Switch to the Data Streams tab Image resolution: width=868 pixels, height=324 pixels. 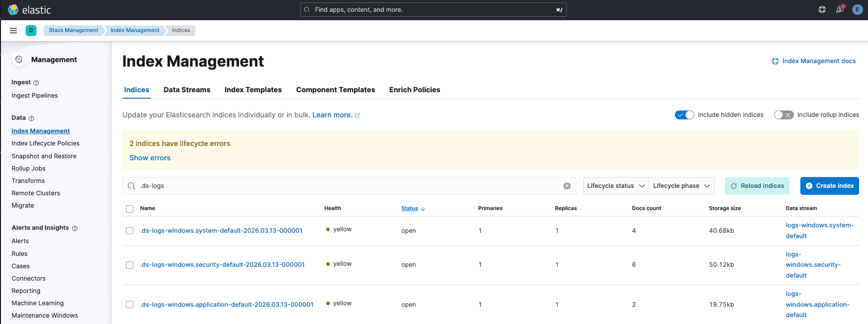187,90
